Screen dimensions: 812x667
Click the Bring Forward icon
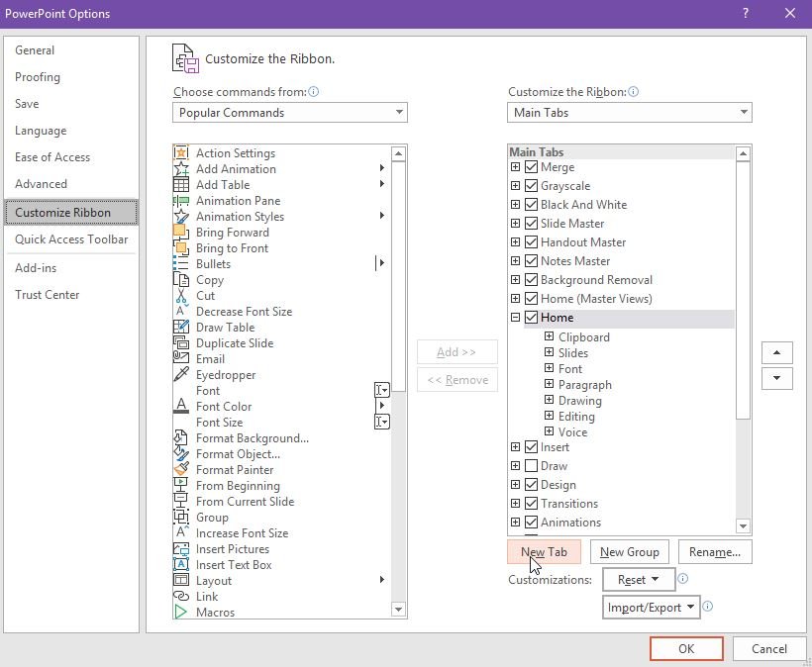click(x=181, y=233)
